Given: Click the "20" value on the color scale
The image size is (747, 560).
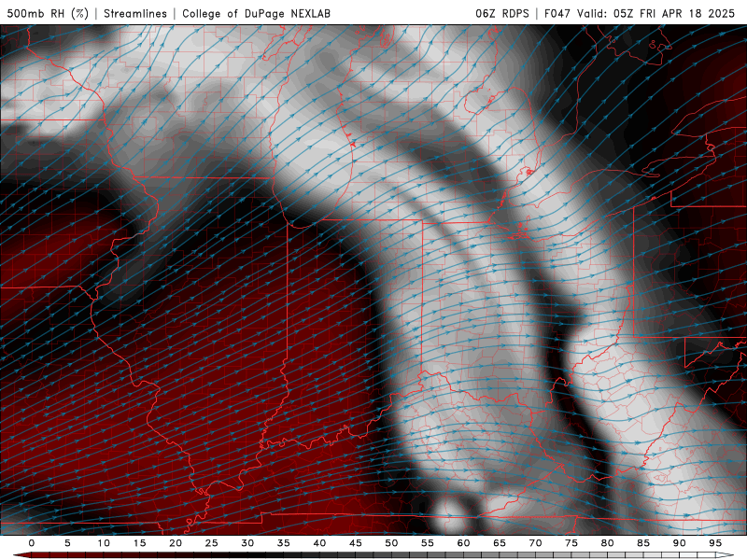Looking at the screenshot, I should (176, 543).
